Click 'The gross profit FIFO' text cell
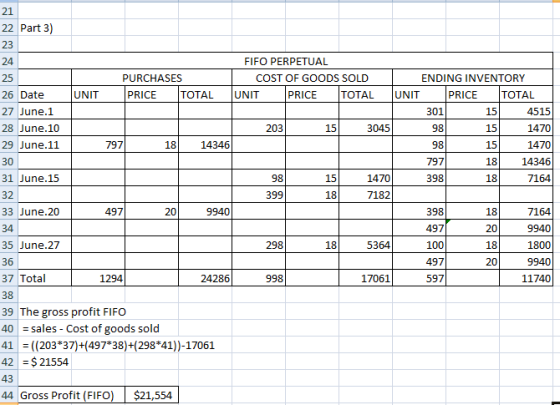 pos(73,312)
